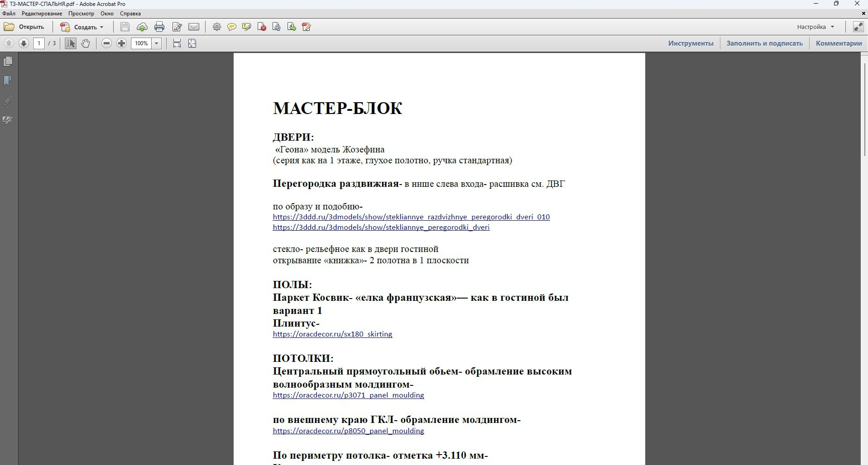Open the zoom percentage dropdown arrow
868x465 pixels.
point(157,43)
